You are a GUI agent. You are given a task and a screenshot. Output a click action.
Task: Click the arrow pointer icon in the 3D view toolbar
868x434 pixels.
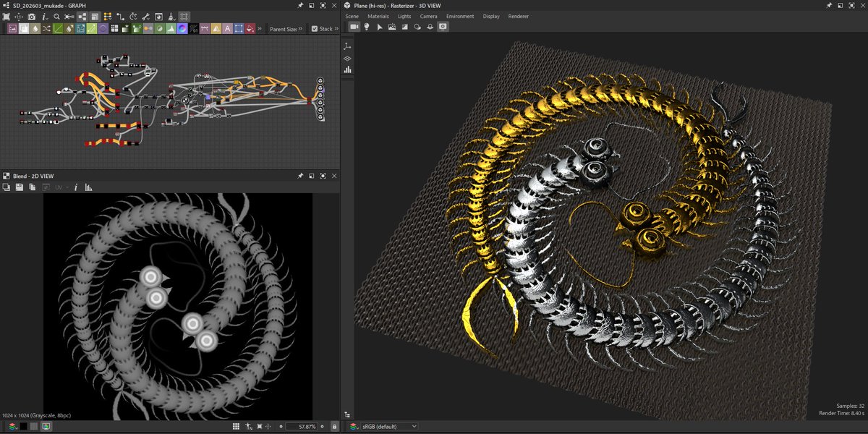point(380,27)
